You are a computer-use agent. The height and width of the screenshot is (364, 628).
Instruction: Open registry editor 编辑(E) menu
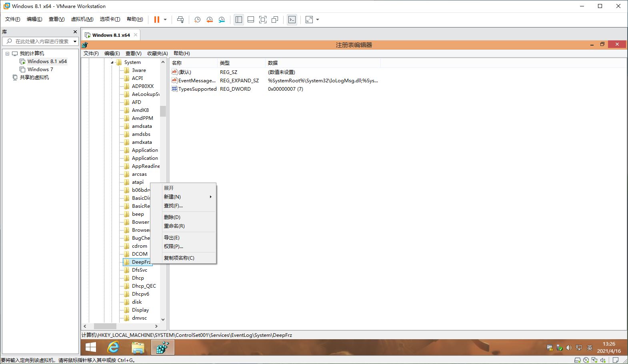(x=112, y=53)
